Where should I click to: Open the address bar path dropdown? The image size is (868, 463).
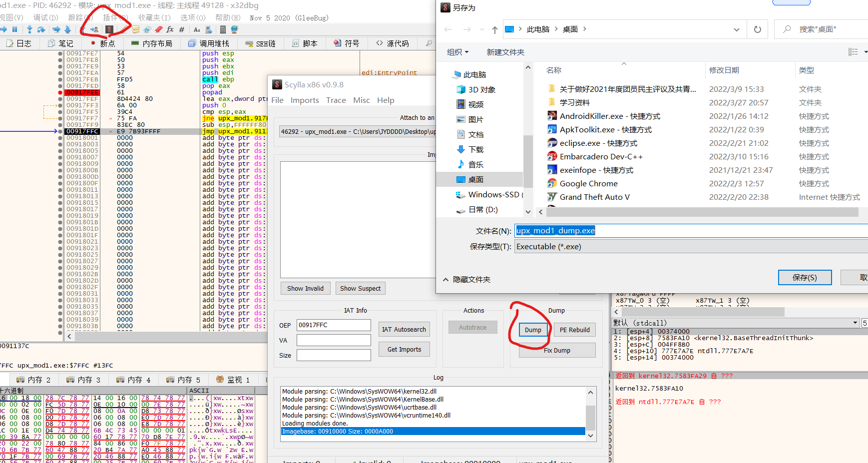coord(736,29)
